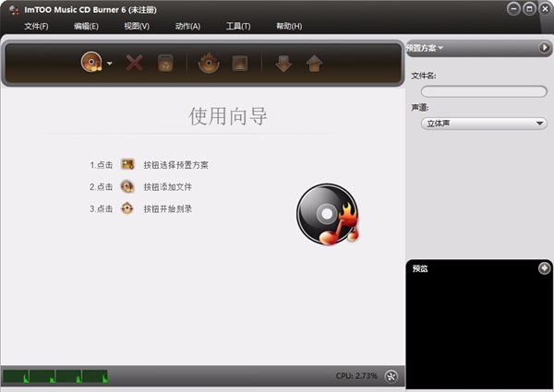This screenshot has height=392, width=554.
Task: Click the burn icon in step 3
Action: click(x=127, y=208)
